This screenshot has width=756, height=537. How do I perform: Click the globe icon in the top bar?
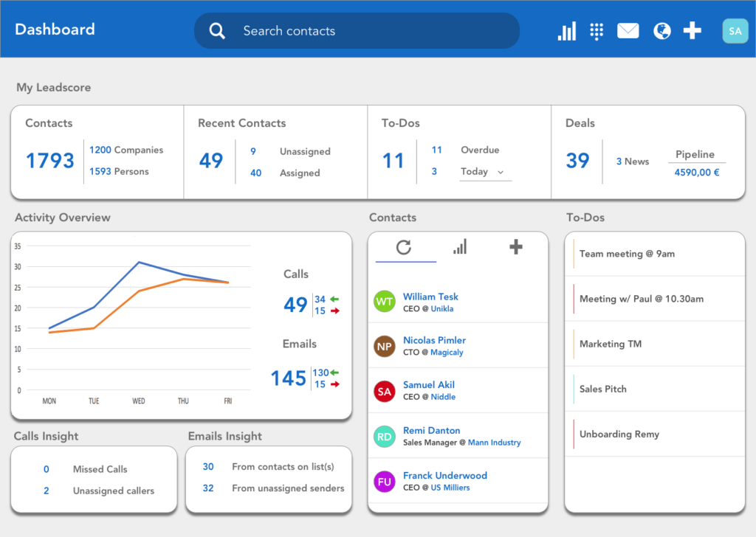(661, 30)
